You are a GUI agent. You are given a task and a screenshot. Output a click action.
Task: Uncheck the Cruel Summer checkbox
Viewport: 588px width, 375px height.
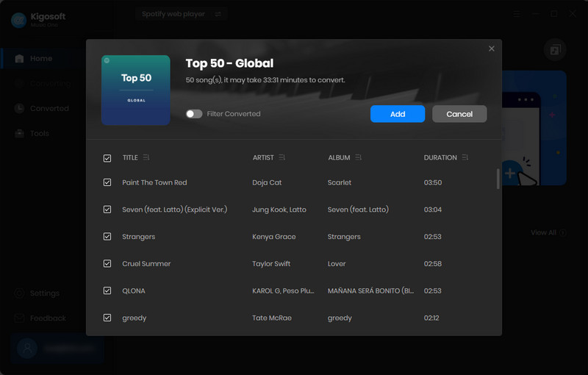(107, 264)
